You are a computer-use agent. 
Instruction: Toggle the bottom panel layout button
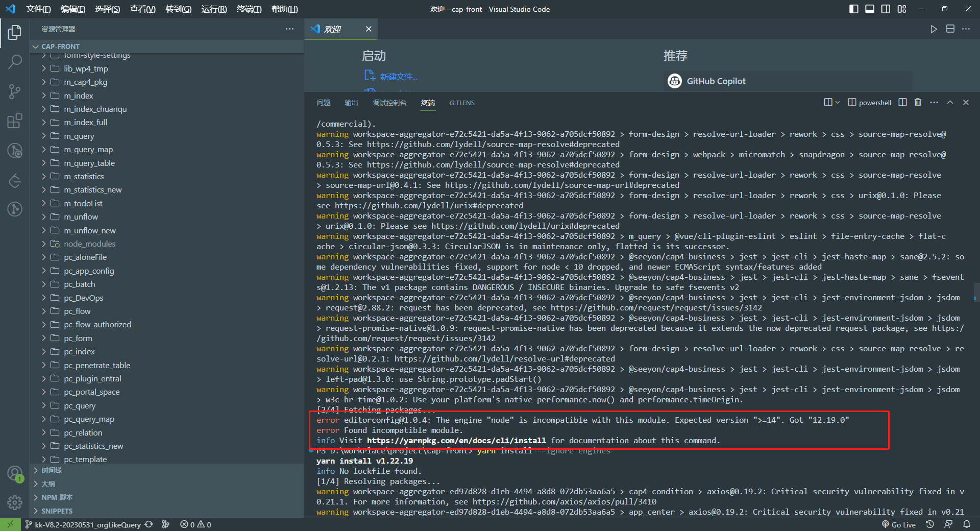pos(870,9)
